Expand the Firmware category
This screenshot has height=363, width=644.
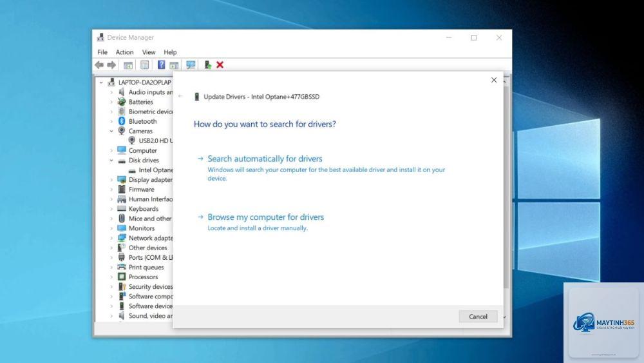pos(111,190)
